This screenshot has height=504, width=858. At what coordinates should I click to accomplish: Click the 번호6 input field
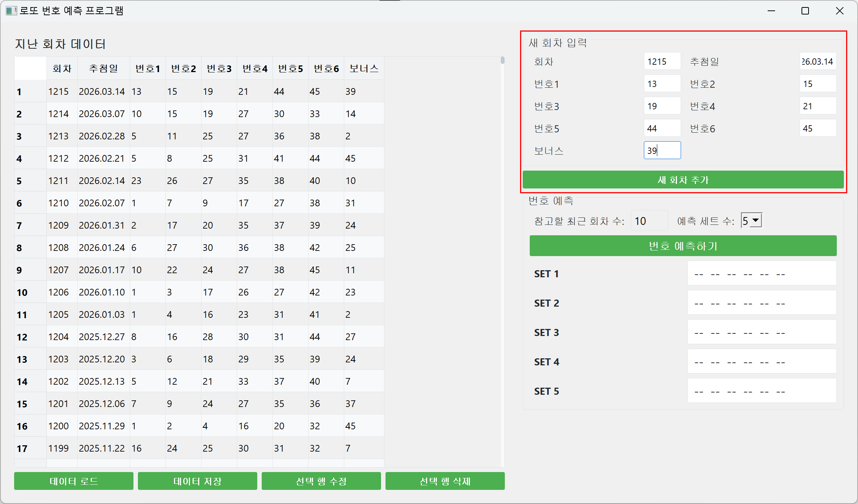[x=817, y=128]
